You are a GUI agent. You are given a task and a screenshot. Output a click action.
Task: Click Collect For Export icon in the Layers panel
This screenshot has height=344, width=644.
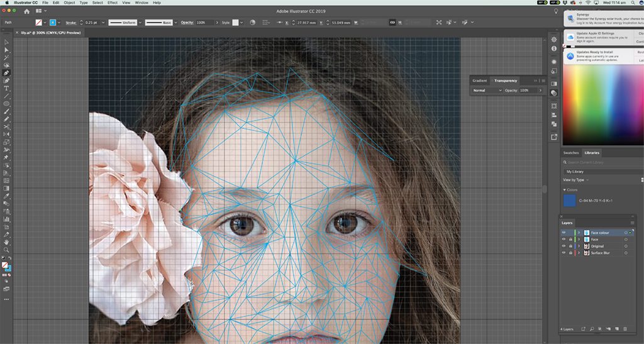pos(583,330)
